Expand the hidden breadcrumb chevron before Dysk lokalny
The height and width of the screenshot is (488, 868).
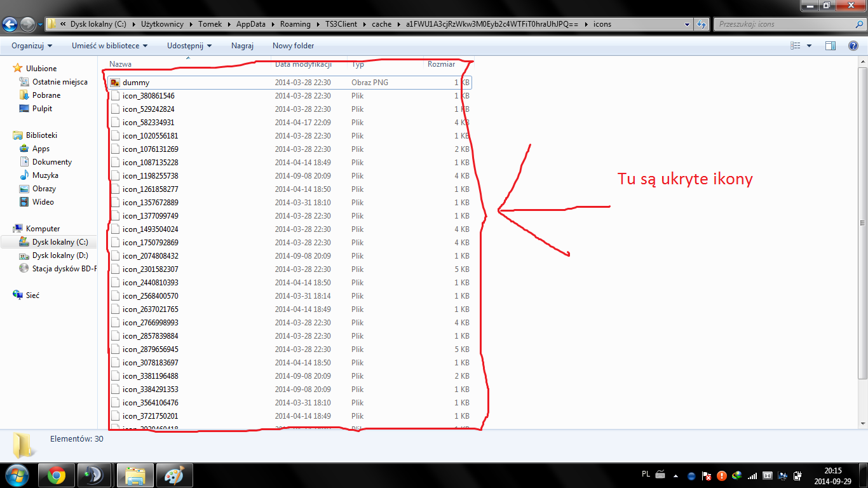coord(64,24)
